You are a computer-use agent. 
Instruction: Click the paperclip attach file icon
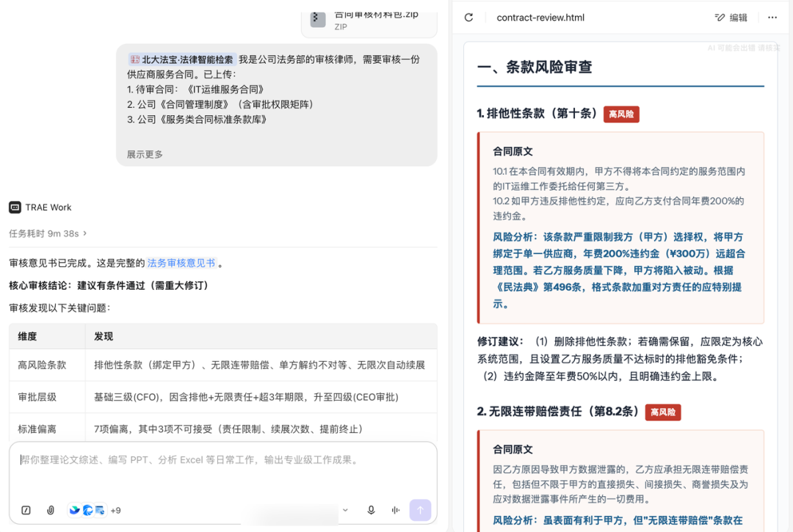tap(51, 510)
